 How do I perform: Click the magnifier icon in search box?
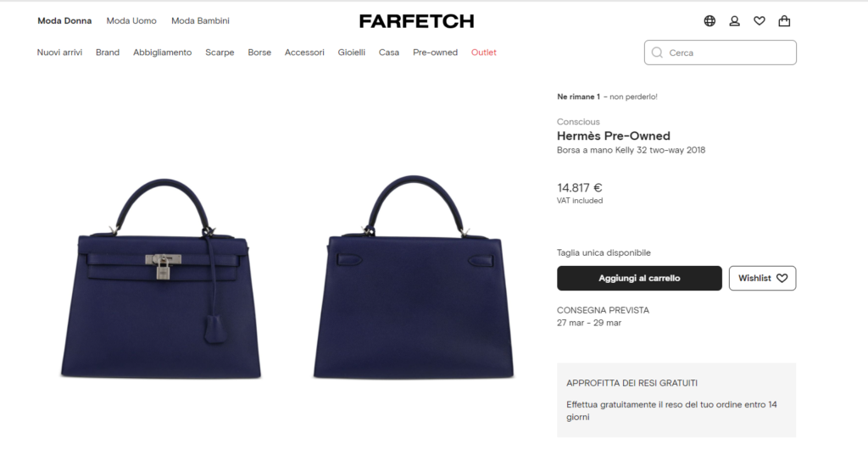[657, 53]
